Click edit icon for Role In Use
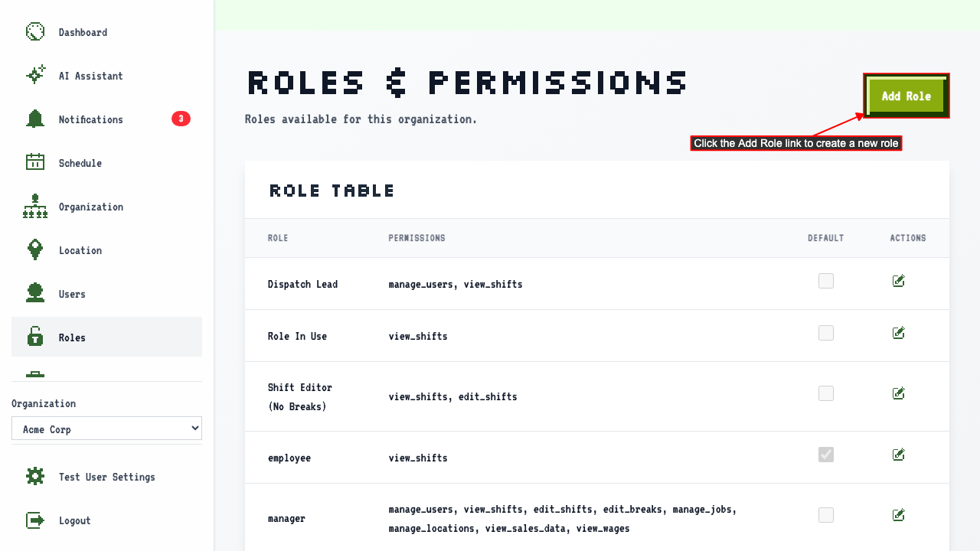The width and height of the screenshot is (980, 551). [899, 333]
